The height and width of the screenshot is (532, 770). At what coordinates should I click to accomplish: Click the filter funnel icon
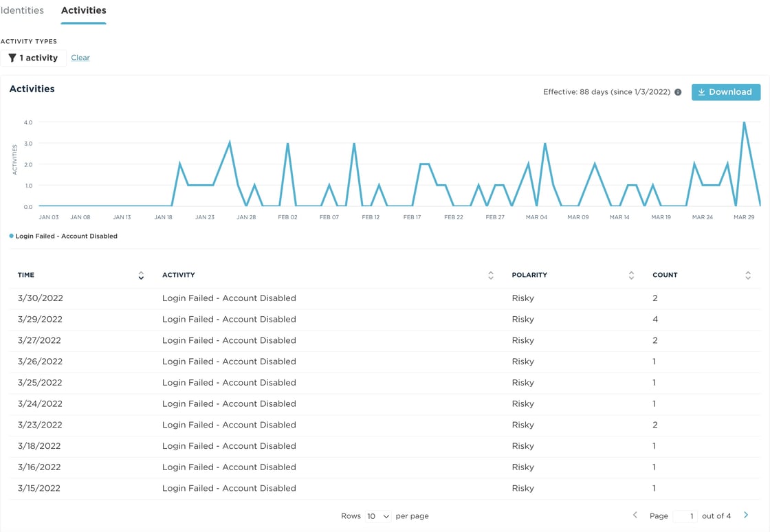tap(12, 58)
